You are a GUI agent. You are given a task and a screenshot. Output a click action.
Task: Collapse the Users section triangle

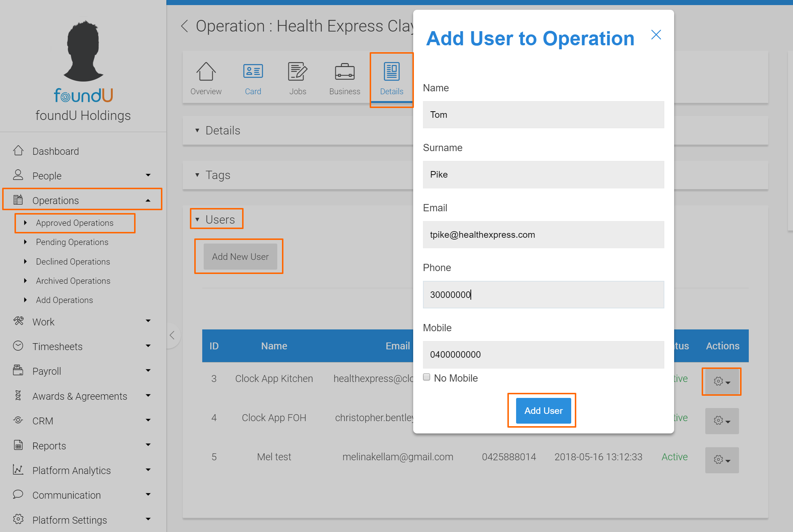197,220
